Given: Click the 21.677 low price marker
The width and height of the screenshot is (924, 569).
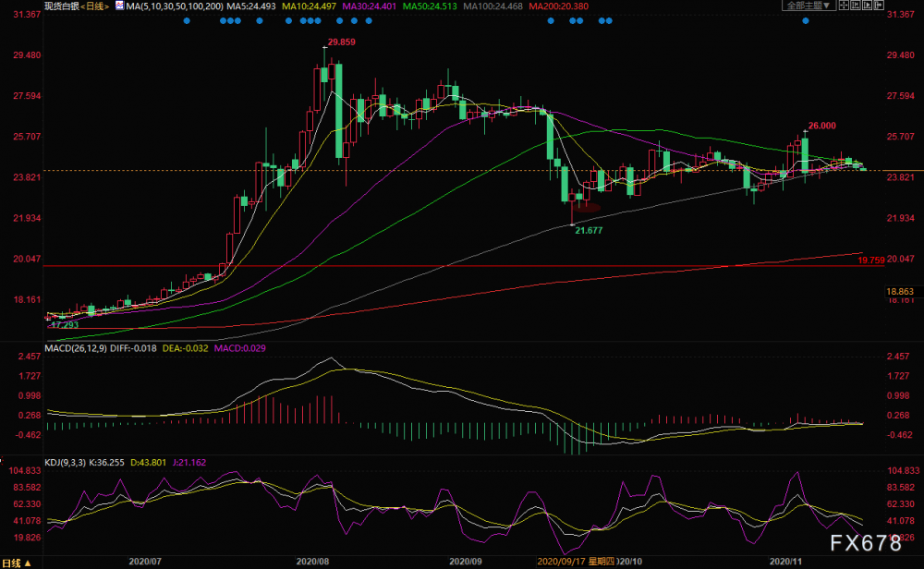Looking at the screenshot, I should pos(589,230).
